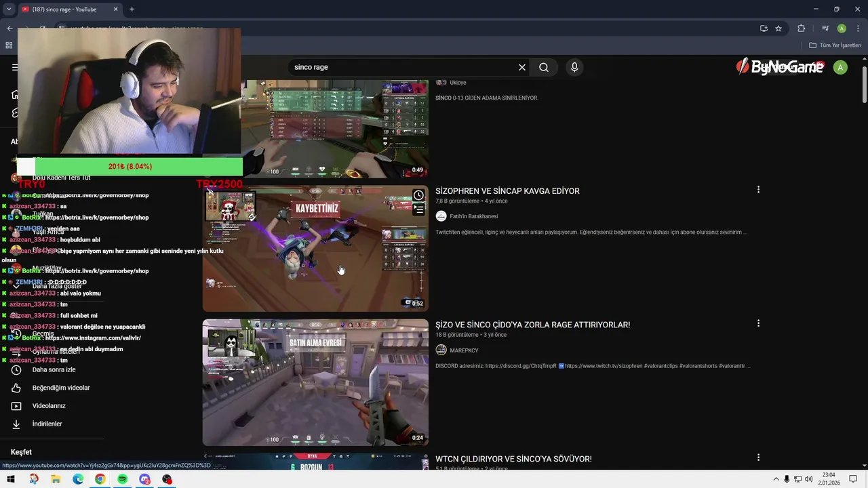Open SİZOPHREN VE SİNCAP KAVGA EDİYOR title
The height and width of the screenshot is (488, 868).
[507, 191]
